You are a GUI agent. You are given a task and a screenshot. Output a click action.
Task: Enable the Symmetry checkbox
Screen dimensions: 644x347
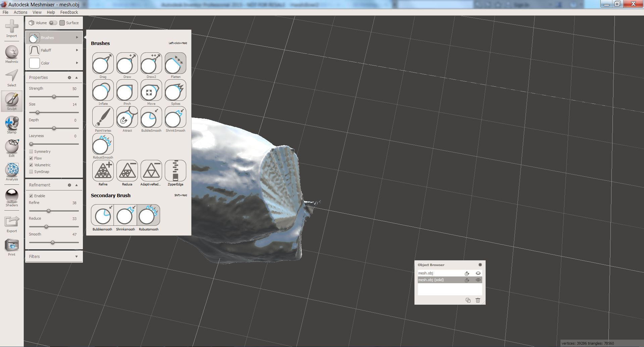pyautogui.click(x=31, y=151)
